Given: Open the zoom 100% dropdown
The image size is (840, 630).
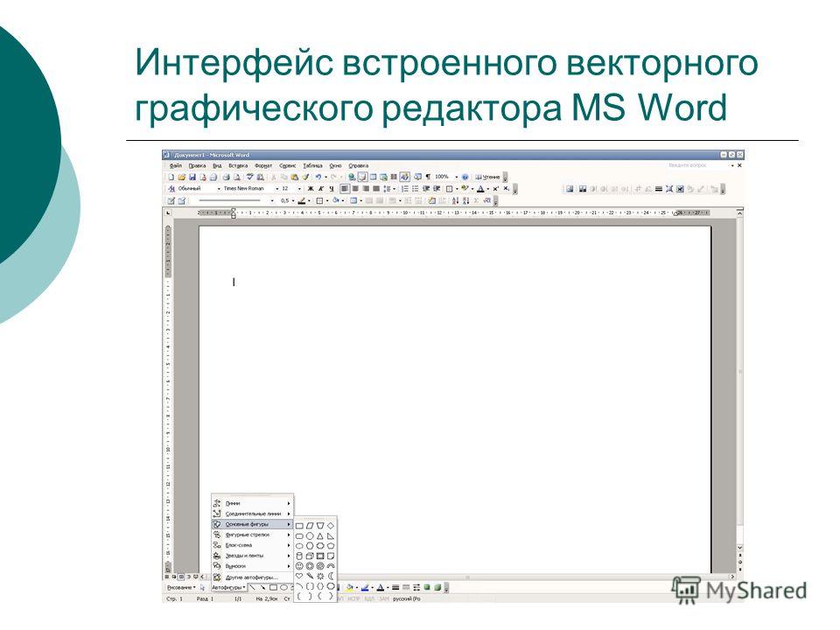Looking at the screenshot, I should [457, 177].
